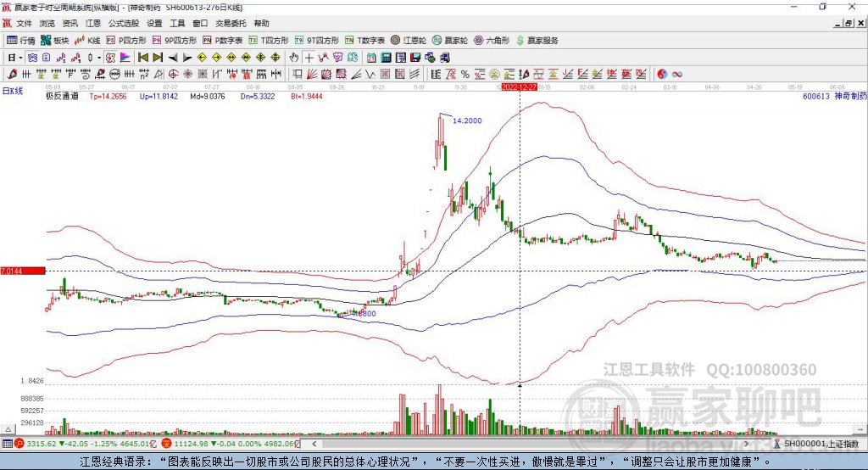This screenshot has width=868, height=470.
Task: Toggle the crosshair cursor tool
Action: pos(309,58)
